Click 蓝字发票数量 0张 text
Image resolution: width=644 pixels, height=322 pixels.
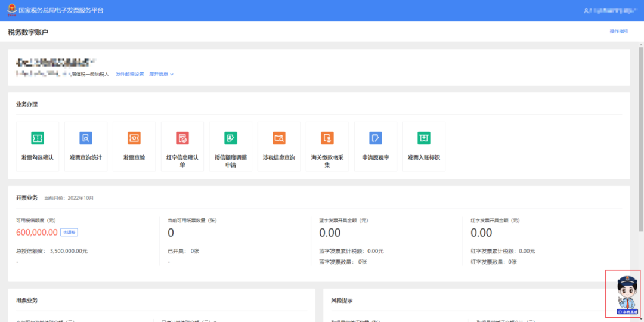pos(343,262)
